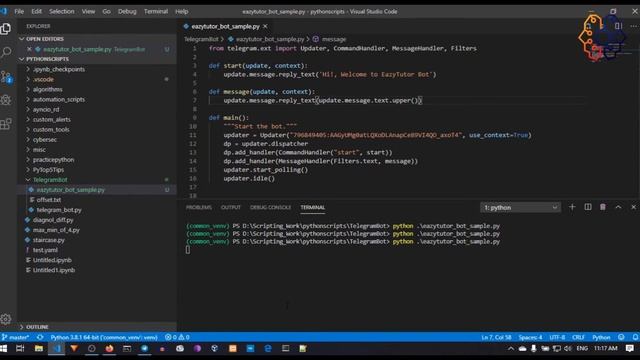Kill the terminal with trash icon

pyautogui.click(x=603, y=207)
